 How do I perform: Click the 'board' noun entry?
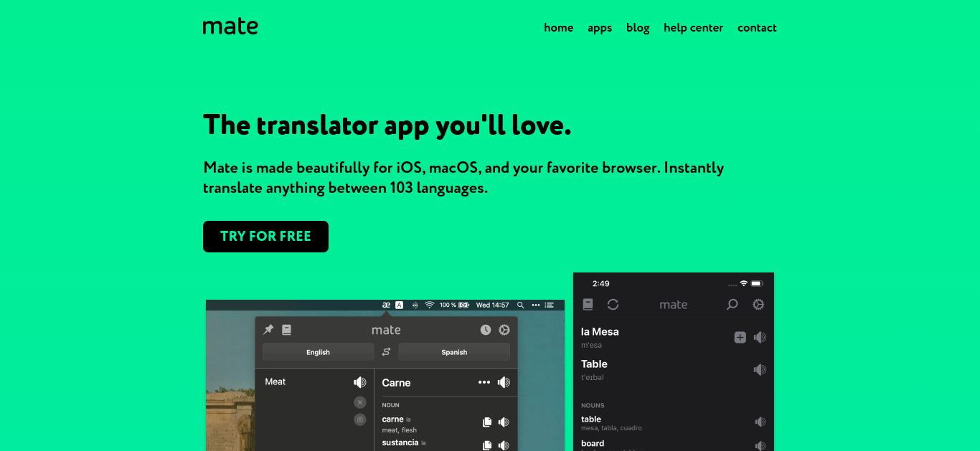click(593, 443)
